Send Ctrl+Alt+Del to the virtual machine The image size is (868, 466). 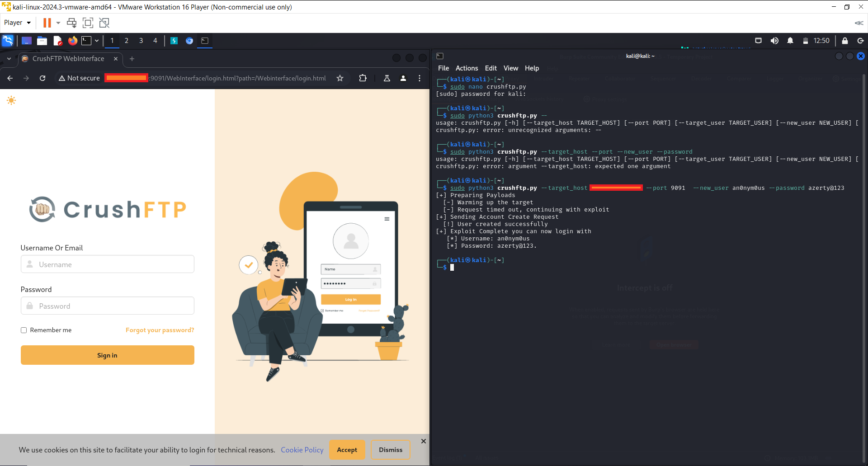click(71, 23)
